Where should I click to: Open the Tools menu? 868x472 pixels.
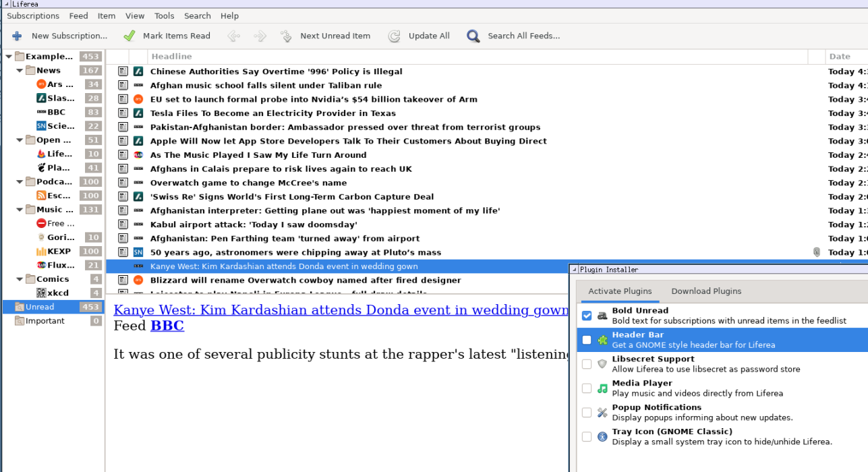164,16
